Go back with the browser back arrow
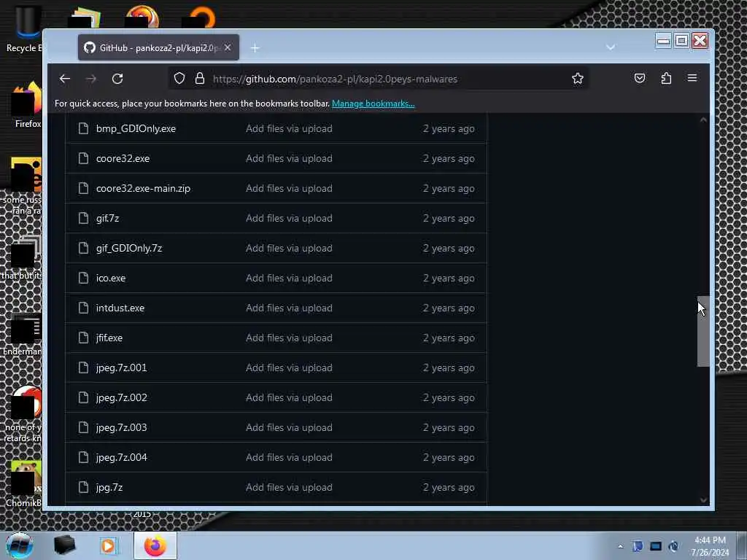 click(65, 79)
